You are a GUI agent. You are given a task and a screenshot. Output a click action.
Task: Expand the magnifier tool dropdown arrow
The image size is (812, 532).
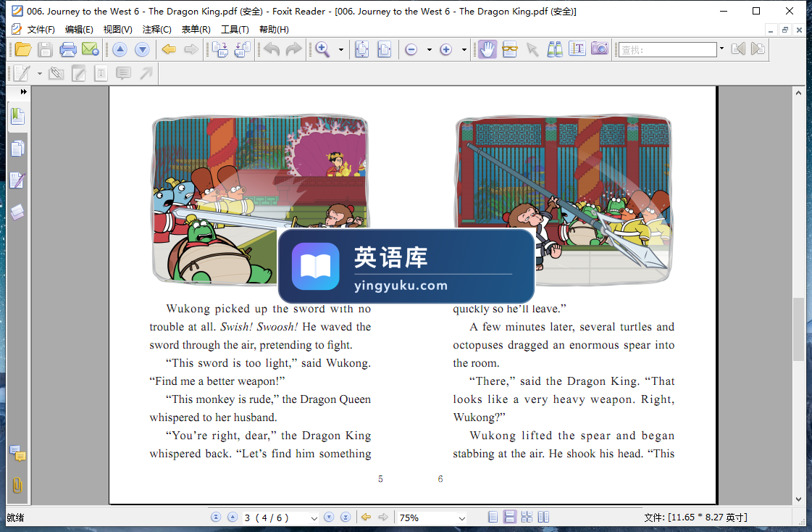(x=340, y=50)
